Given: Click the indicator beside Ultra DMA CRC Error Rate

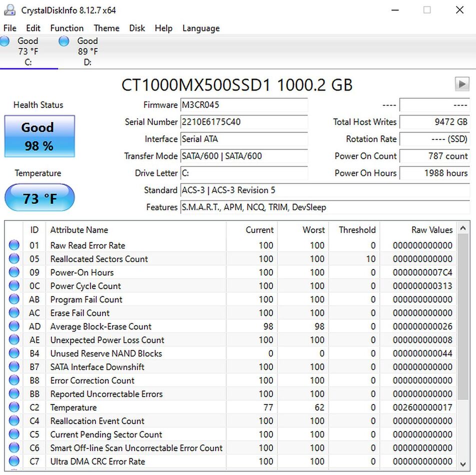Looking at the screenshot, I should [14, 461].
